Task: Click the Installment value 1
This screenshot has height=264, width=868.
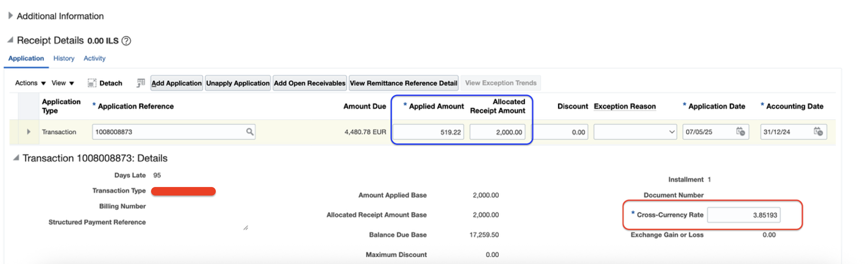Action: pos(709,180)
